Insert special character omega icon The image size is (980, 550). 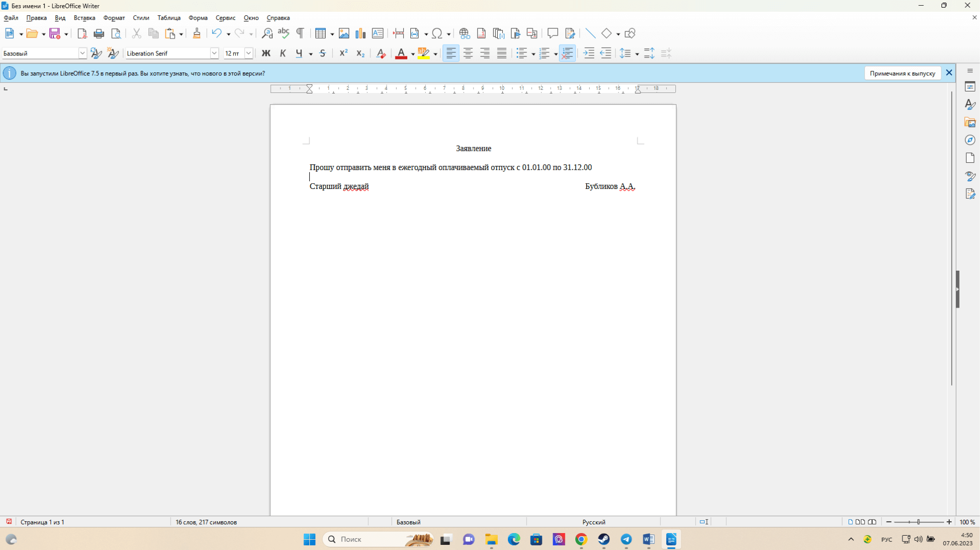(x=437, y=34)
